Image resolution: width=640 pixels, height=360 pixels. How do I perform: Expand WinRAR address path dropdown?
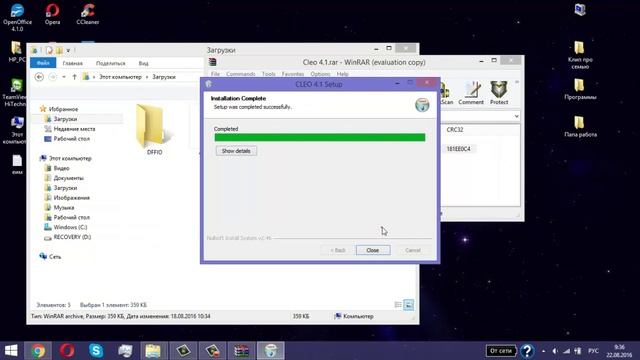516,116
